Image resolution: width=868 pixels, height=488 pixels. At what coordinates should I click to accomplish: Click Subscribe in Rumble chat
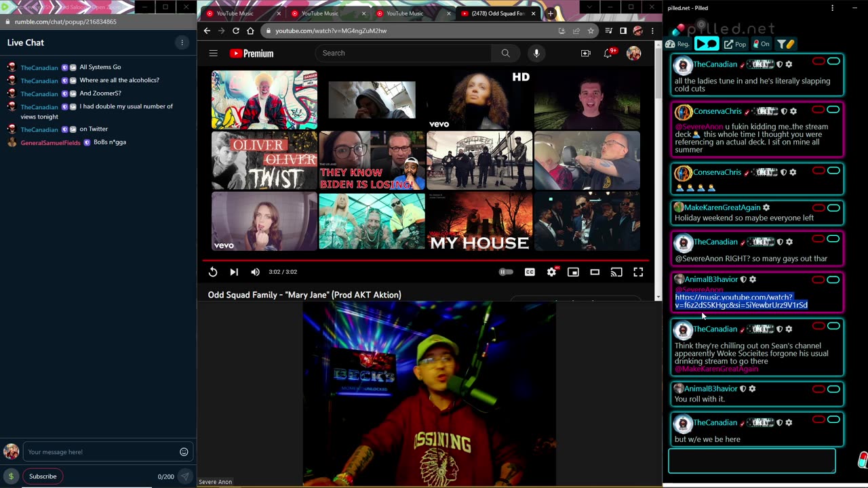click(x=43, y=476)
